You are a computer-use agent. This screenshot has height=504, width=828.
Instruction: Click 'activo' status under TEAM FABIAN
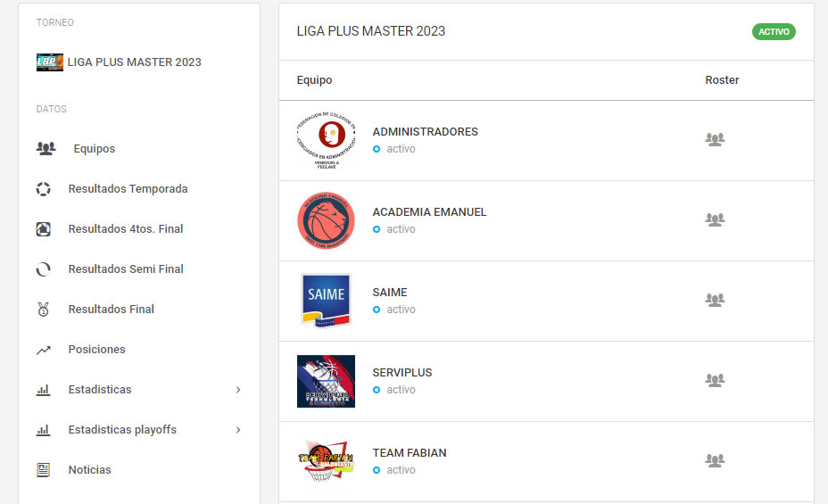point(401,470)
